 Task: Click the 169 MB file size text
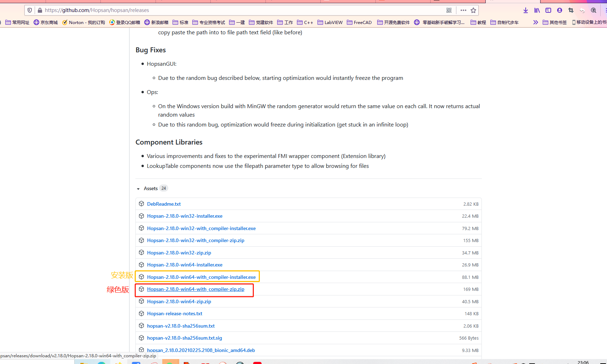coord(471,289)
